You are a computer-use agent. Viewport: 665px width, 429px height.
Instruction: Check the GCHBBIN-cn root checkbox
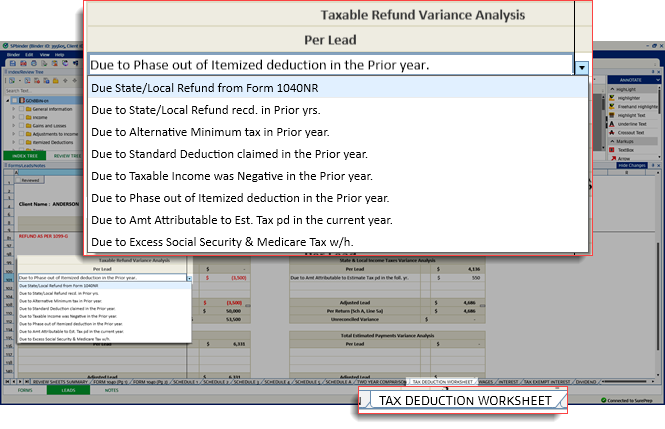click(x=15, y=100)
